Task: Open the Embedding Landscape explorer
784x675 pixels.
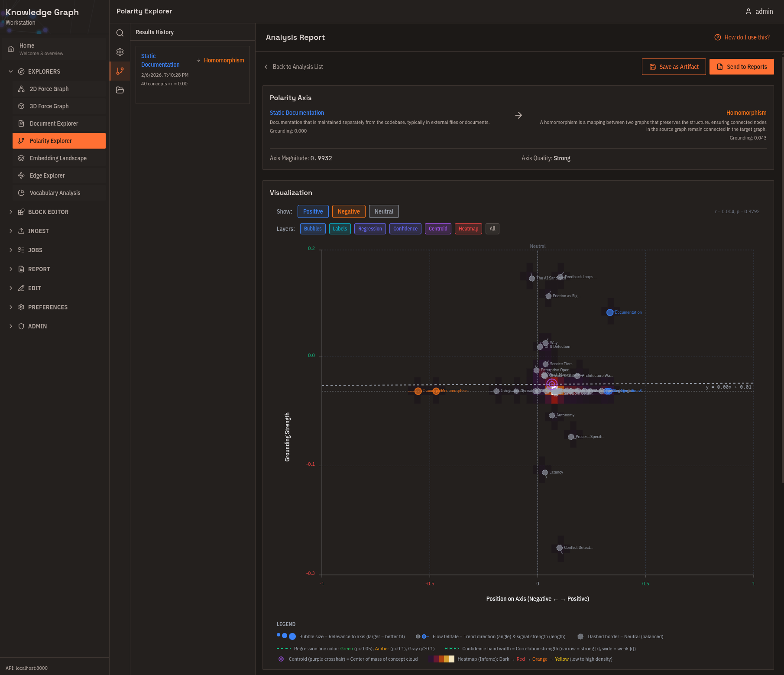Action: coord(58,158)
